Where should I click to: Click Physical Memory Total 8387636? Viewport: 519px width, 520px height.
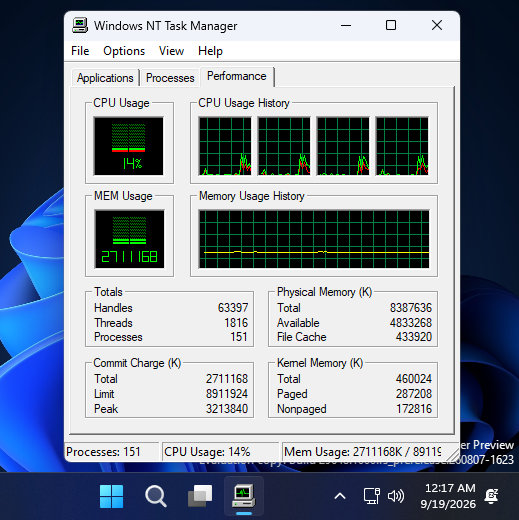411,308
